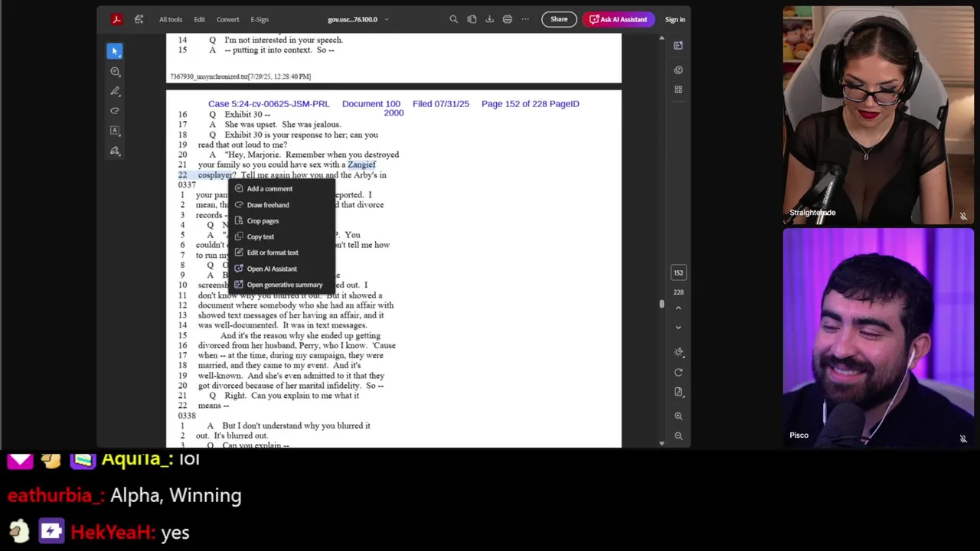980x551 pixels.
Task: Open the E-Sign menu
Action: pos(260,19)
